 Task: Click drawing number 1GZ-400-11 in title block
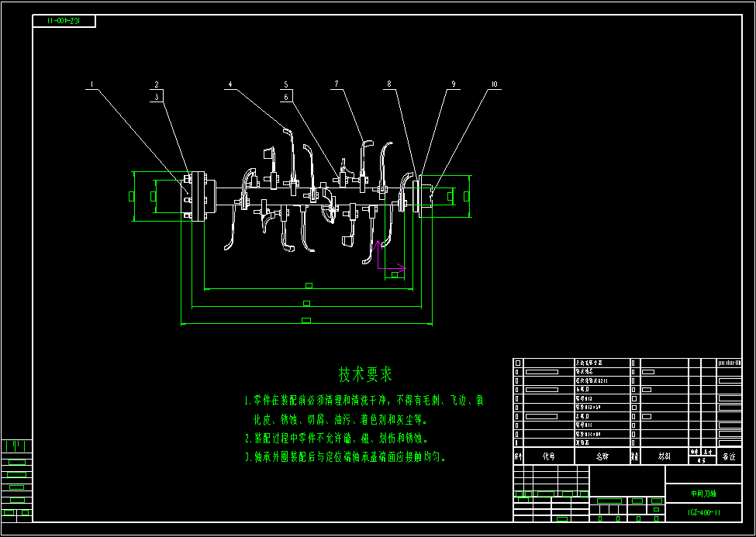click(703, 512)
